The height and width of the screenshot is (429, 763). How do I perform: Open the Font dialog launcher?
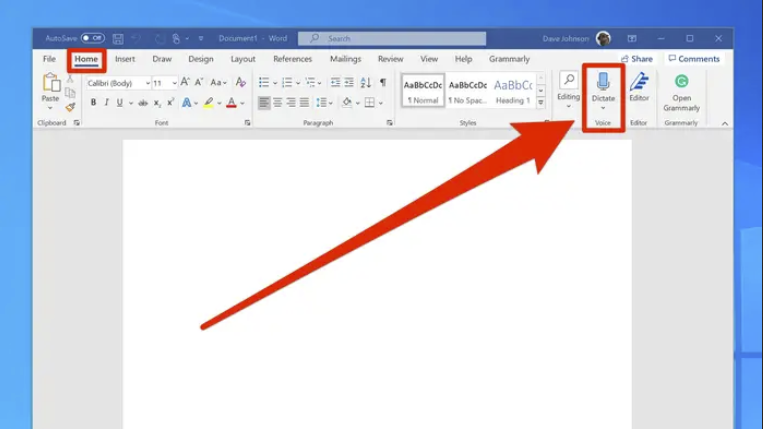(x=247, y=123)
